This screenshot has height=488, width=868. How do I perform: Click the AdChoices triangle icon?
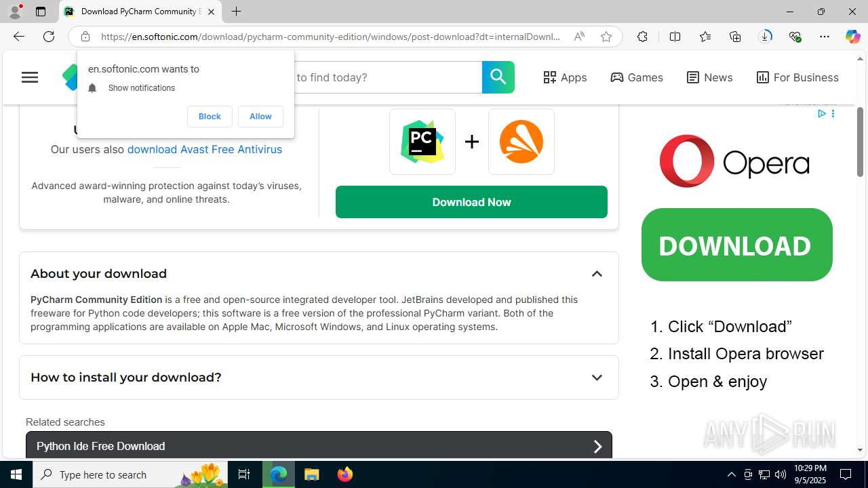tap(821, 114)
